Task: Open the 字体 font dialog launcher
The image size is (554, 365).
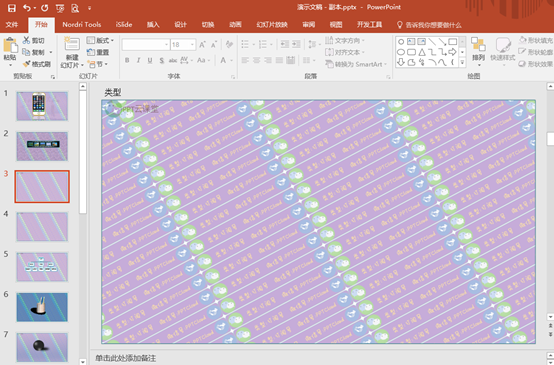Action: coord(233,77)
